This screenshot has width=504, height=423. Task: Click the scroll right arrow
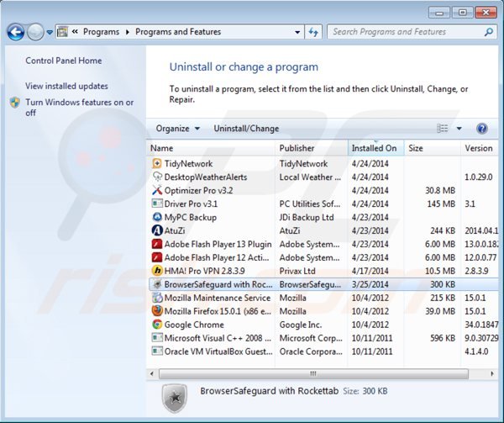click(492, 373)
